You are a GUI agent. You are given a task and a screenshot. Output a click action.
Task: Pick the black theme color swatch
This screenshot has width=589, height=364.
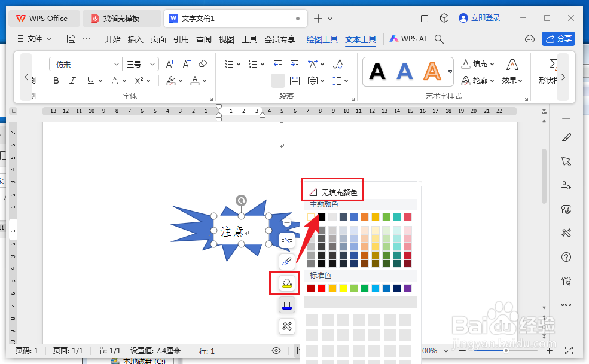(x=322, y=217)
